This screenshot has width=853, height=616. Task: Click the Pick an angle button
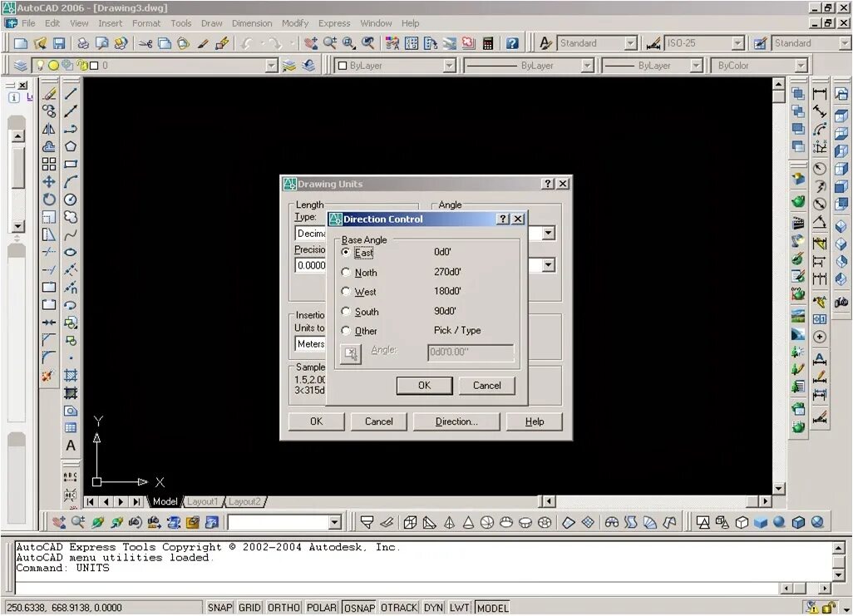pyautogui.click(x=351, y=353)
